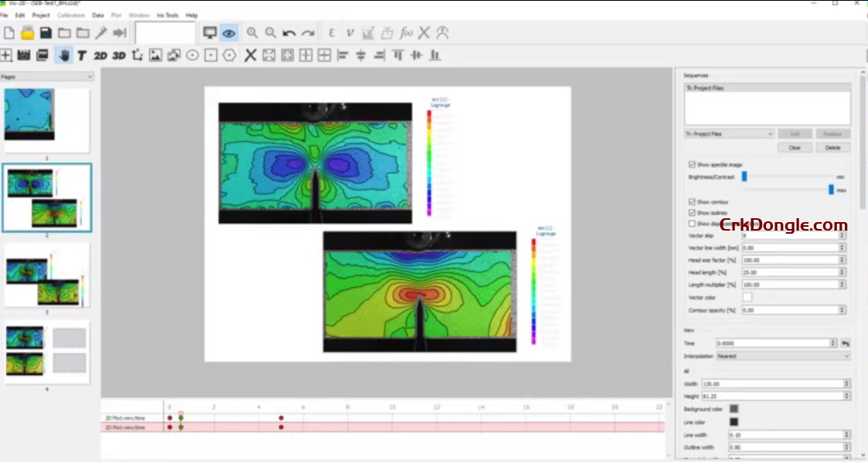Click the Background color swatch

(734, 409)
